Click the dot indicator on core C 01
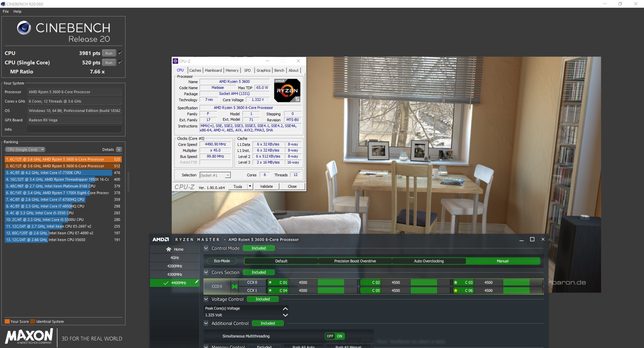 pyautogui.click(x=270, y=283)
